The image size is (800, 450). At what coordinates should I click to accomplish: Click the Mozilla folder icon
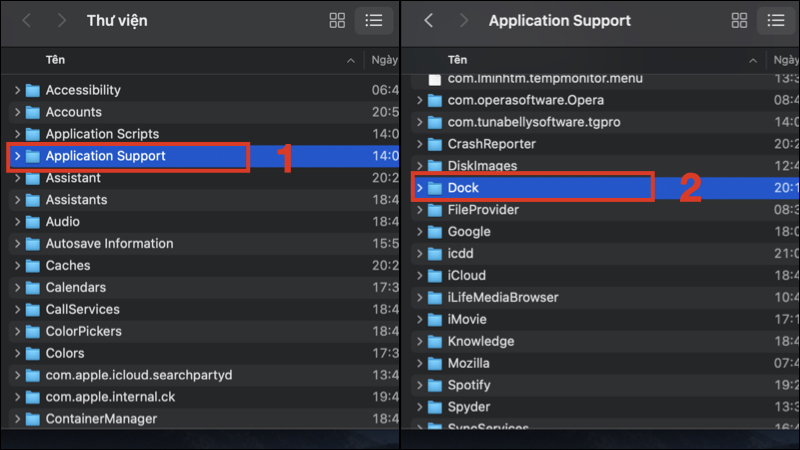pyautogui.click(x=434, y=363)
